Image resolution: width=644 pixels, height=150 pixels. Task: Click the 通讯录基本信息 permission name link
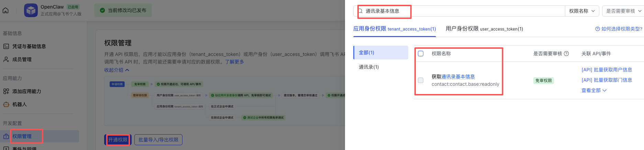458,77
